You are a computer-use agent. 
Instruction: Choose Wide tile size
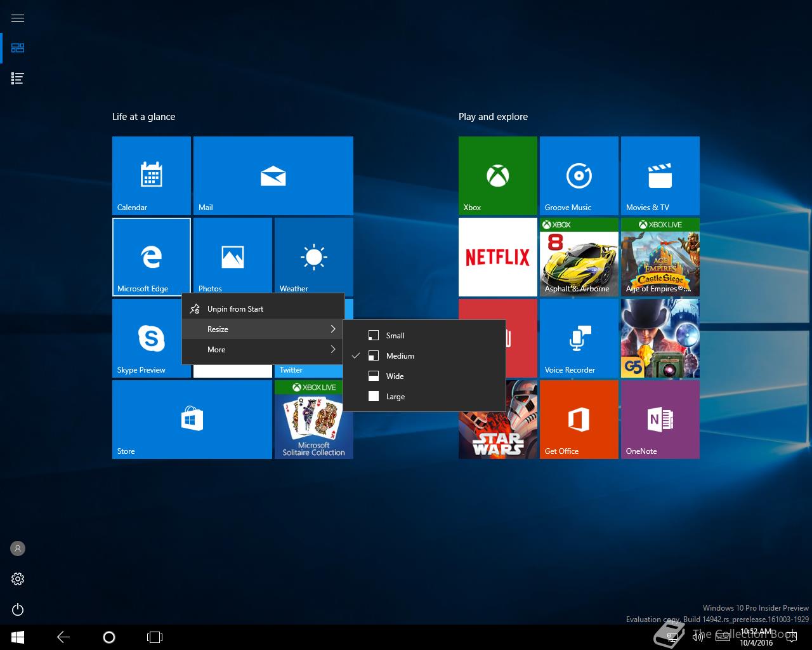point(395,376)
